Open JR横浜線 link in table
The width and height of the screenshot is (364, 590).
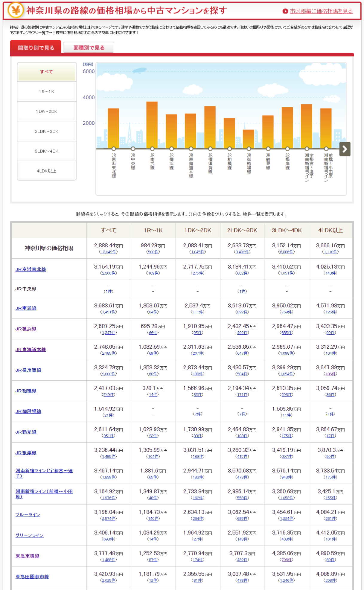pos(26,329)
